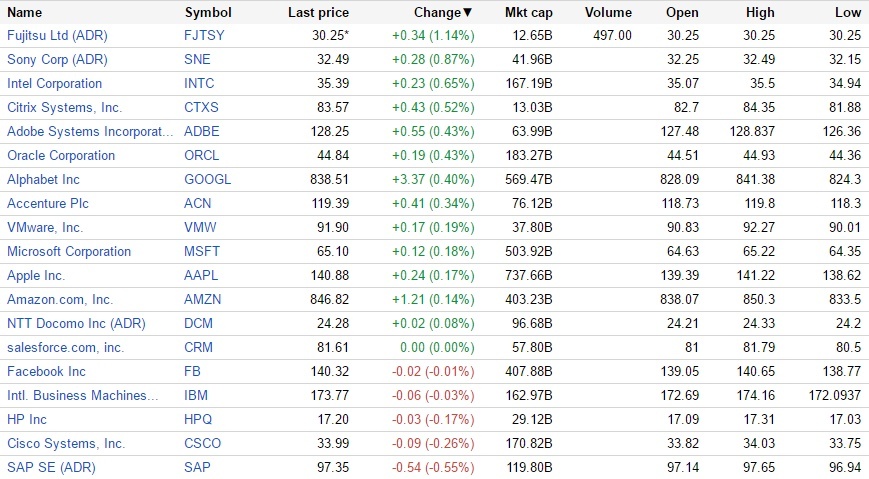Sort the list by Symbol header
The width and height of the screenshot is (869, 479).
(x=208, y=13)
